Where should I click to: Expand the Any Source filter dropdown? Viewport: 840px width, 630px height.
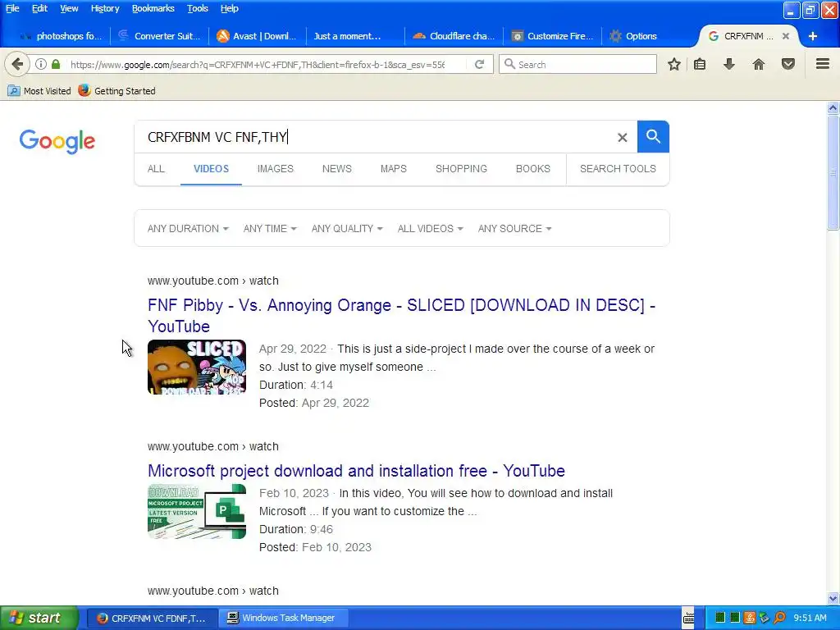(515, 229)
